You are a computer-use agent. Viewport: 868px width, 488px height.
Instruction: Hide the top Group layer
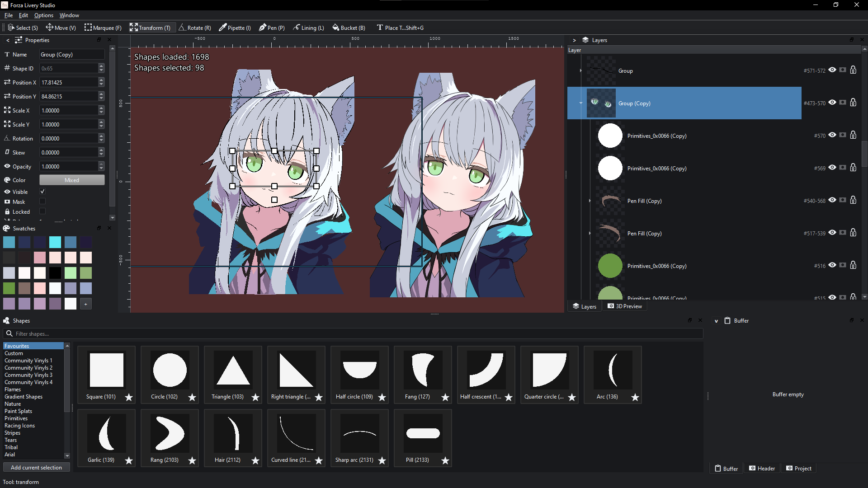pyautogui.click(x=832, y=70)
